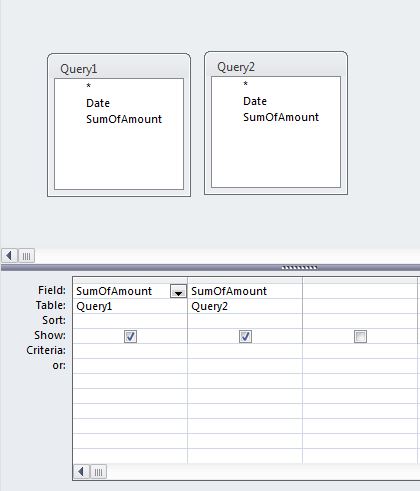
Task: Click the upper pane's horizontal scrollbar thumb
Action: tap(26, 256)
